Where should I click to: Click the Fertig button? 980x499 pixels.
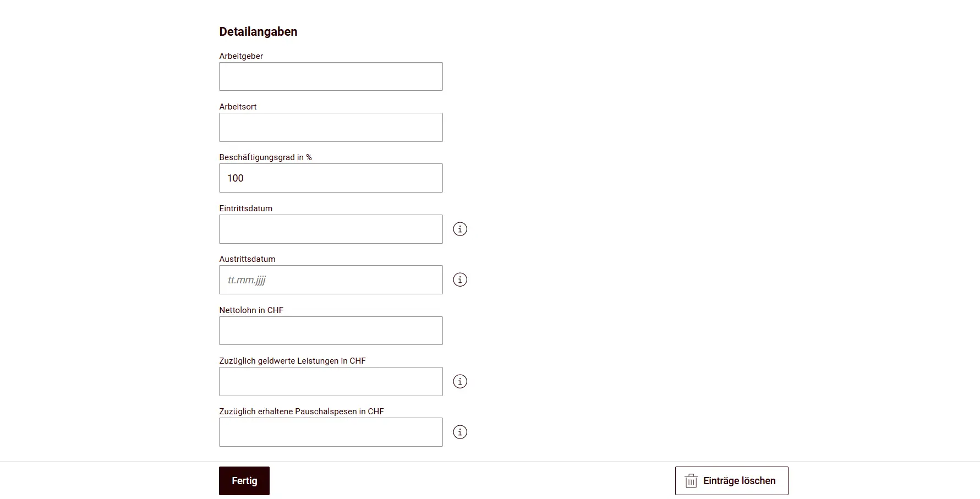[244, 480]
